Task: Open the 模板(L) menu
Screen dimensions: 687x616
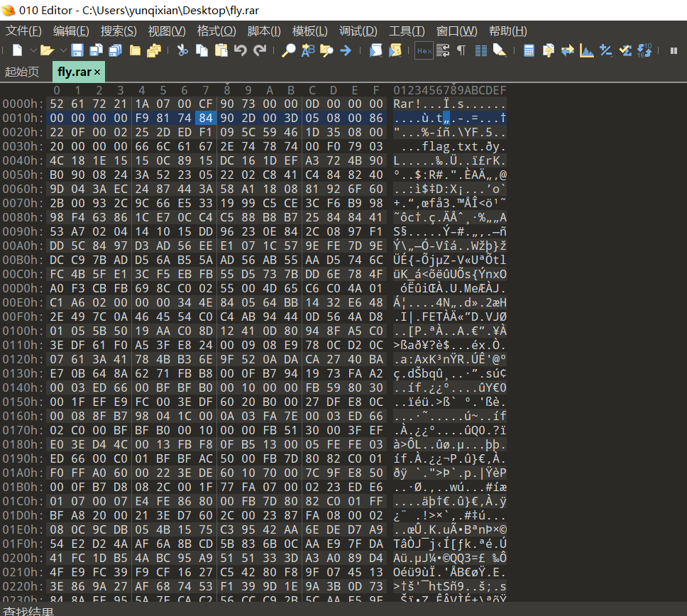Action: point(309,31)
